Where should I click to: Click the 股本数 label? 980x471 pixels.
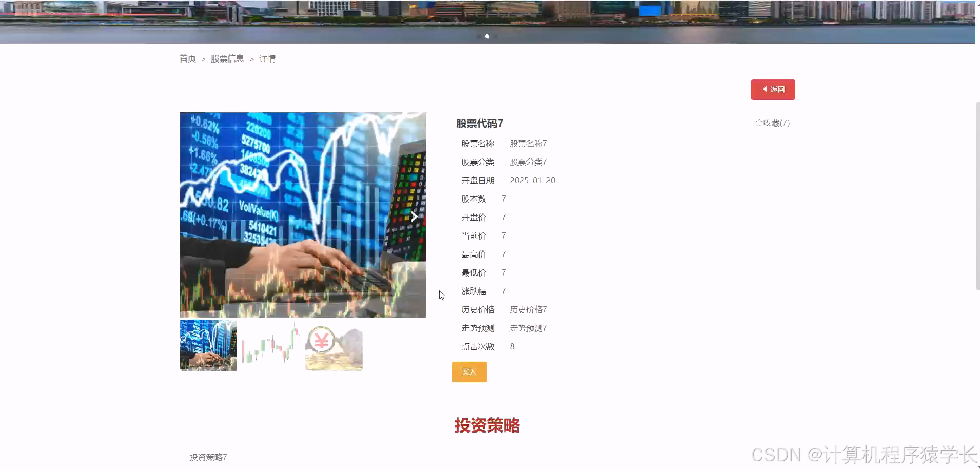(x=474, y=199)
